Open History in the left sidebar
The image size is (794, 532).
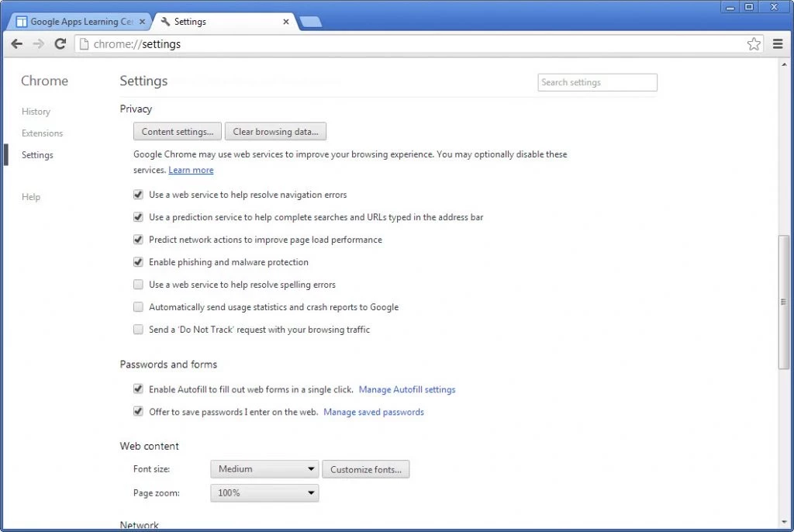click(36, 112)
